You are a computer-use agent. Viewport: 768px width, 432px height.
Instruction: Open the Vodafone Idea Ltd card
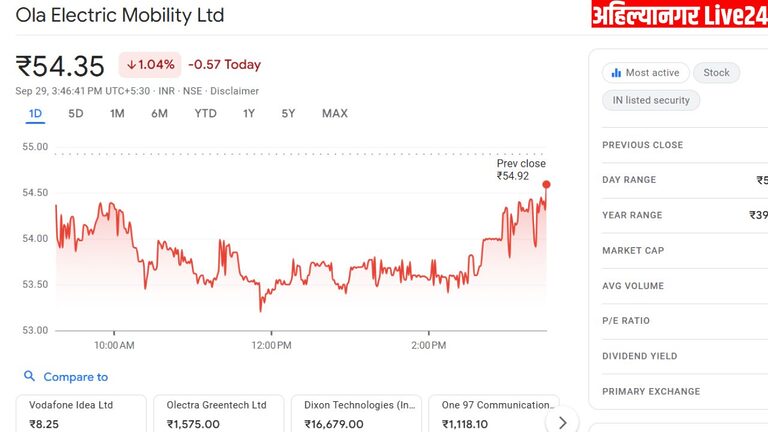pos(81,414)
